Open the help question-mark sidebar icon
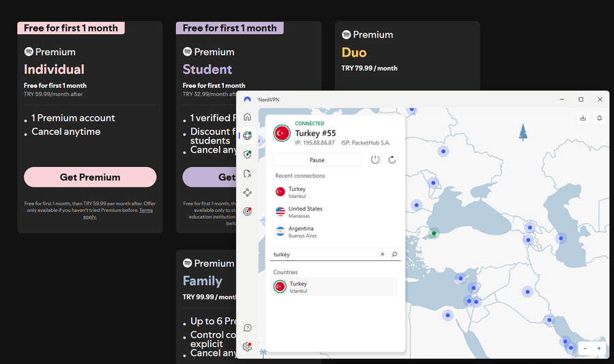This screenshot has height=364, width=614. [x=247, y=328]
